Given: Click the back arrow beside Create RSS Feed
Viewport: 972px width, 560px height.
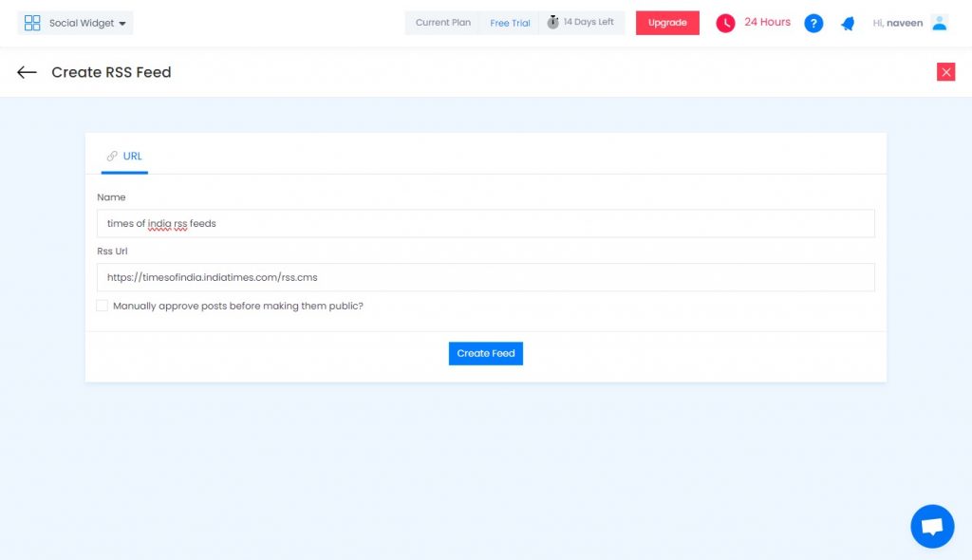Looking at the screenshot, I should pos(27,72).
